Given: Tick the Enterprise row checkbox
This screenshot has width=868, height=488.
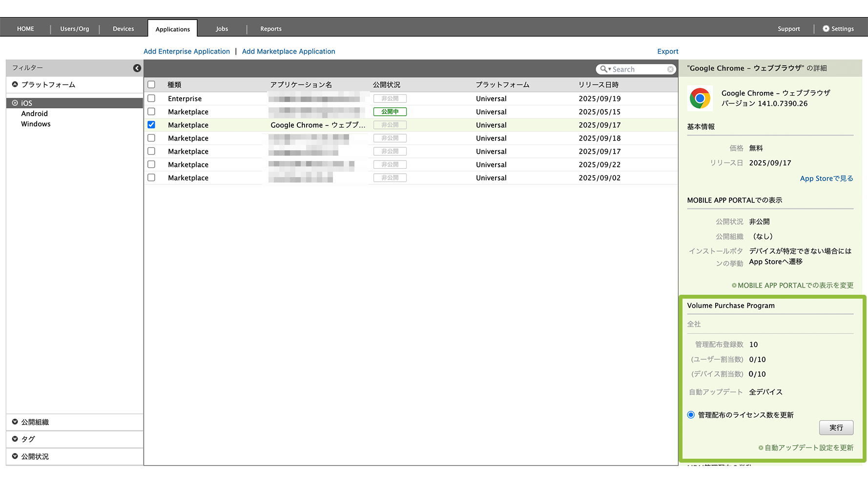Looking at the screenshot, I should (151, 99).
